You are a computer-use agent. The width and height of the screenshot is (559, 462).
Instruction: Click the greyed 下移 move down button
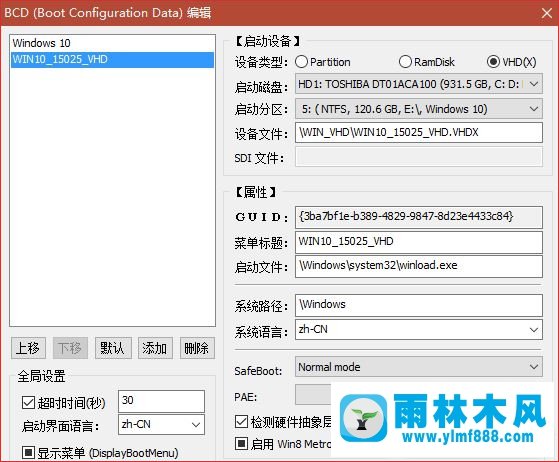pyautogui.click(x=70, y=348)
